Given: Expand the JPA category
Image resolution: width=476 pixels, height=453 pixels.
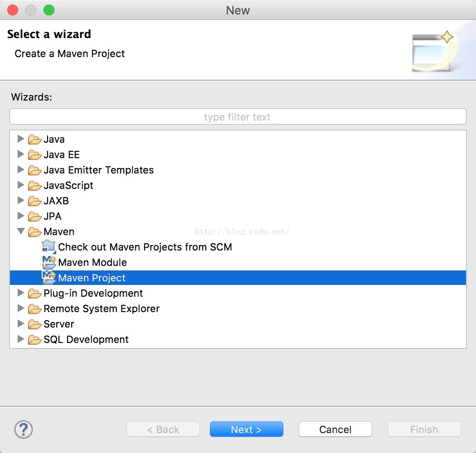Looking at the screenshot, I should coord(21,216).
